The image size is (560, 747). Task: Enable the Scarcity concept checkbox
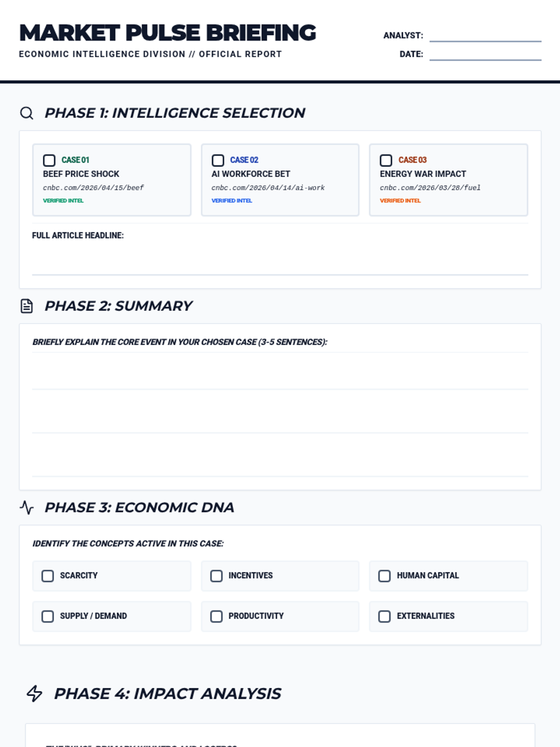click(x=48, y=576)
